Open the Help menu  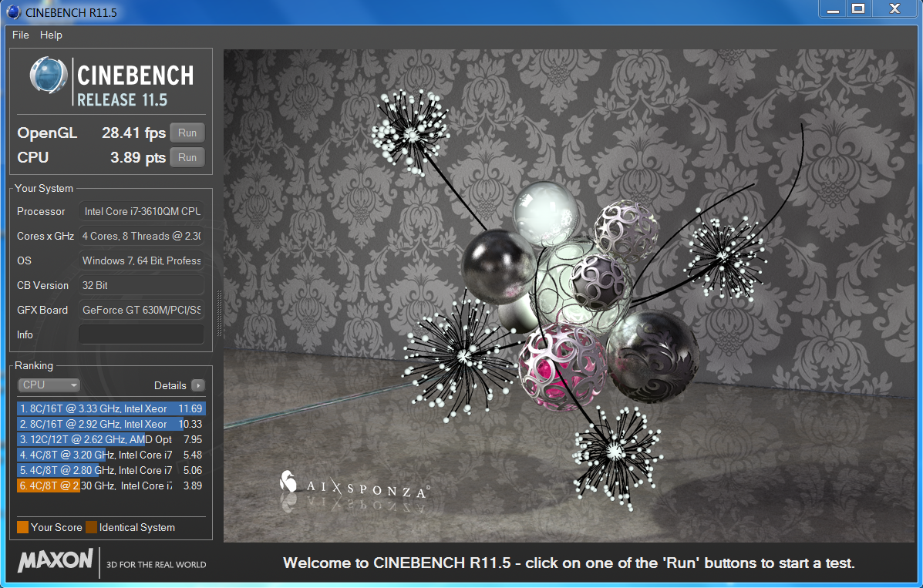click(x=51, y=35)
